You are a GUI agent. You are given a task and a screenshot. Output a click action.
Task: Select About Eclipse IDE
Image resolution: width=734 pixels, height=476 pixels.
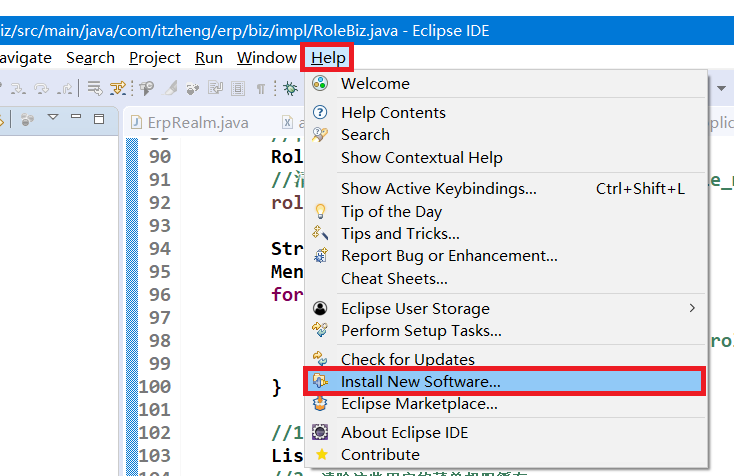click(505, 433)
